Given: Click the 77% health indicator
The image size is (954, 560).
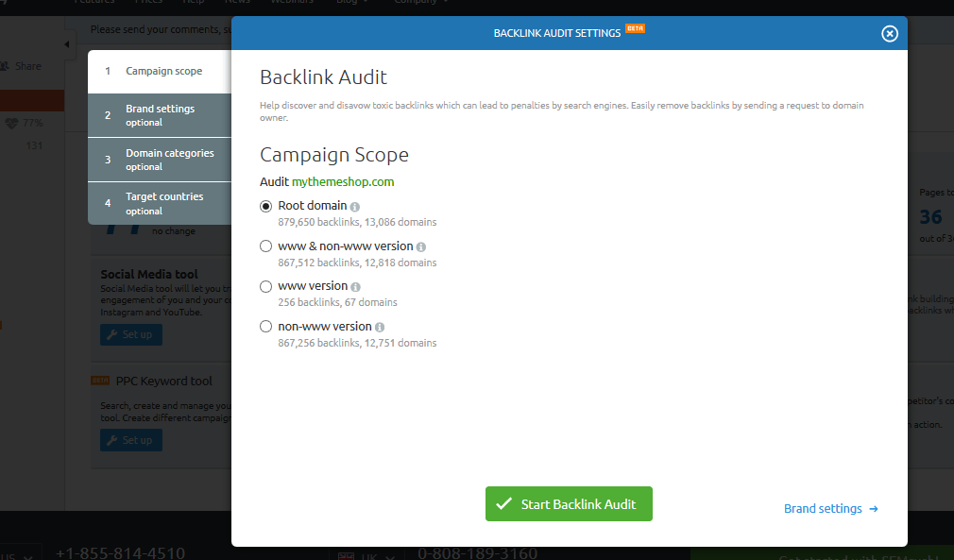Looking at the screenshot, I should 25,123.
